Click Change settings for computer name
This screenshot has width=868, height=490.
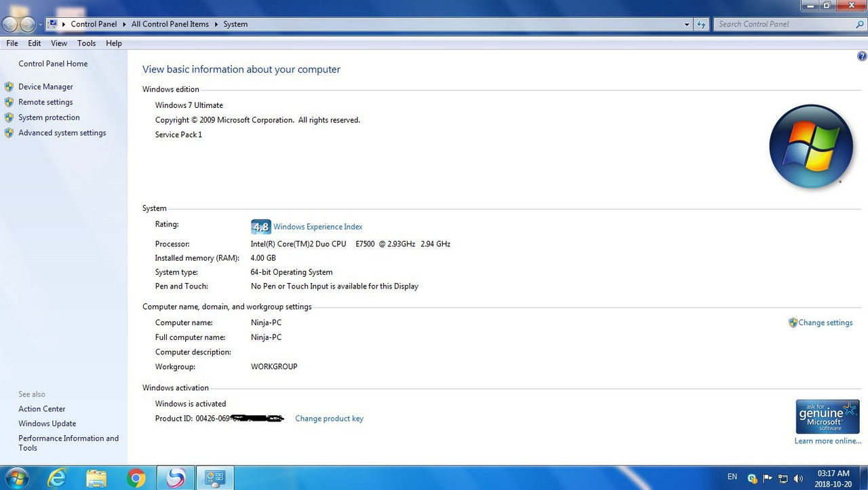coord(825,323)
